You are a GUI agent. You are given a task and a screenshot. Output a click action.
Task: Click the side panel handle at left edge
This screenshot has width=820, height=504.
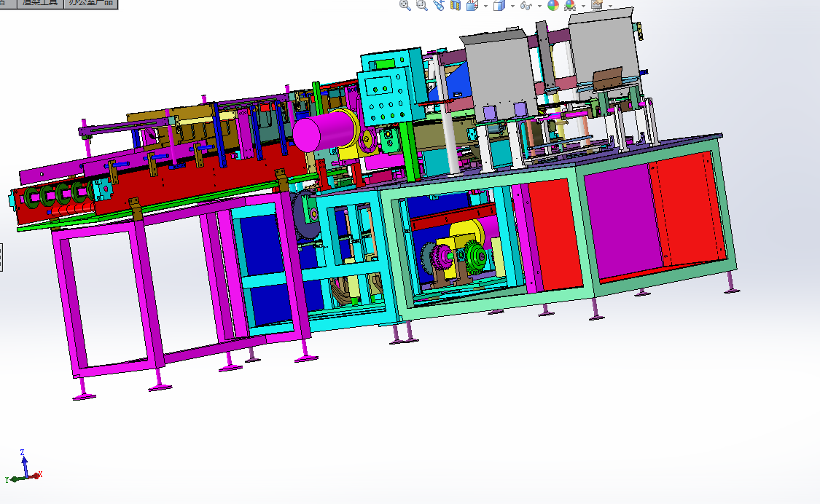[x=1, y=257]
